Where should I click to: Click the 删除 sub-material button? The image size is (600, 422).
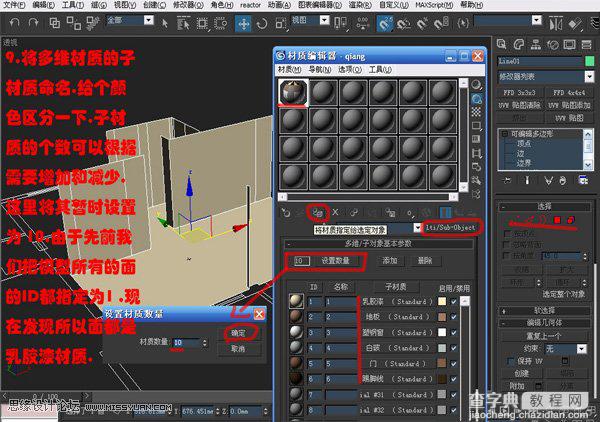424,261
